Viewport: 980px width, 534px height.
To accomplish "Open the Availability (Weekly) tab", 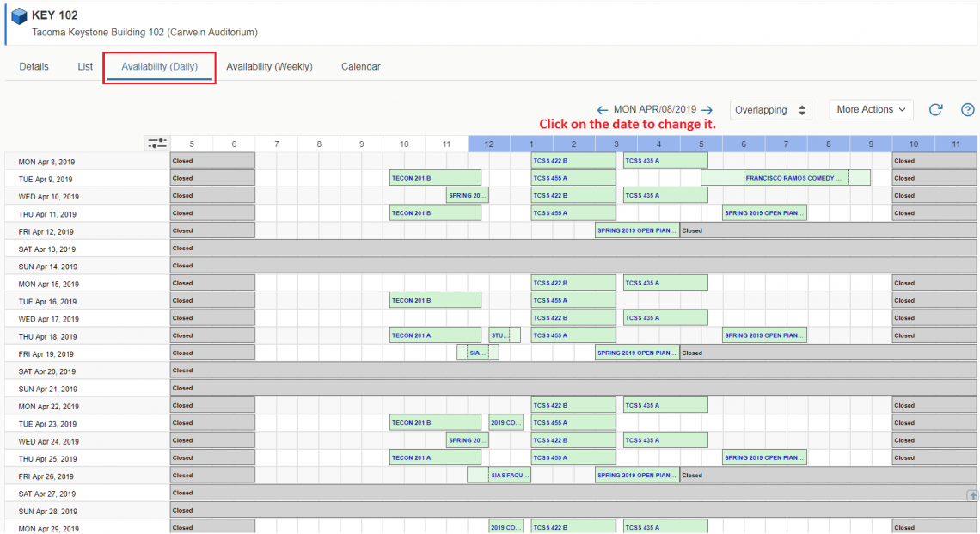I will point(269,67).
